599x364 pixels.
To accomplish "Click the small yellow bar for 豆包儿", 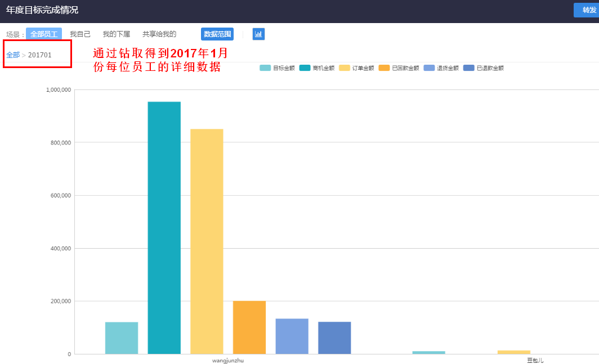I will 513,352.
